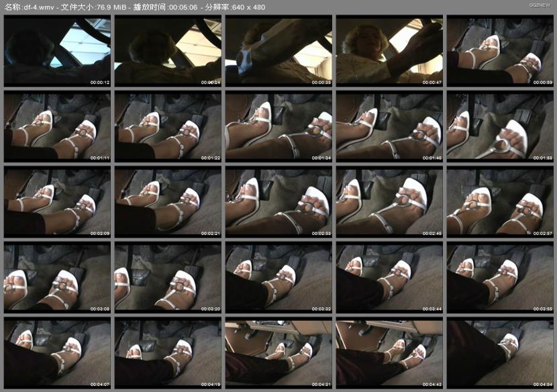The height and width of the screenshot is (392, 557).
Task: Click the thumbnail timestamped 00:00:12
Action: pos(57,52)
